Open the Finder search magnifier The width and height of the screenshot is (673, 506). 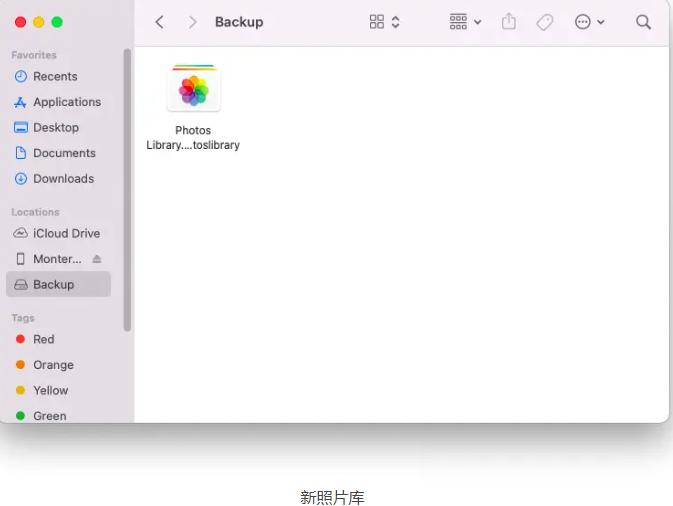643,22
